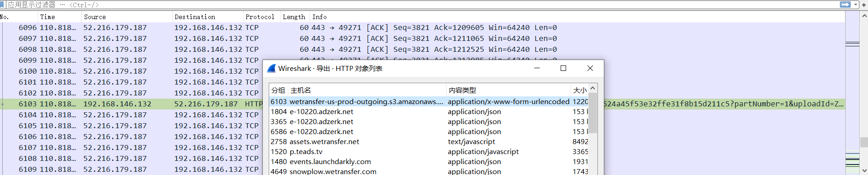Select object 4649 snowplow.wetransfer.com row

[429, 171]
